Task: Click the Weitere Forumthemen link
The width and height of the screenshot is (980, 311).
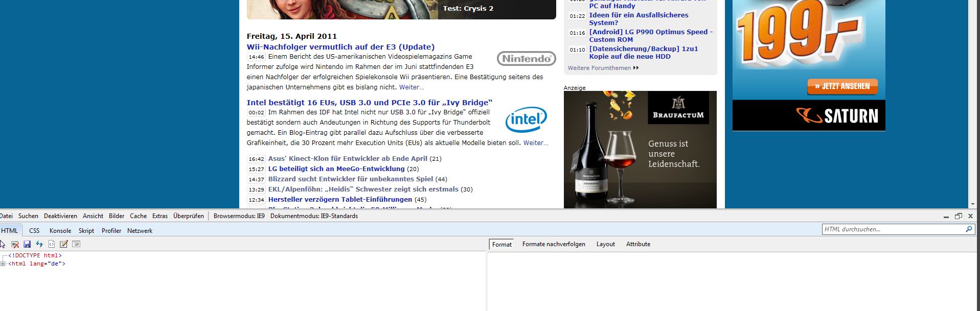Action: [x=599, y=68]
